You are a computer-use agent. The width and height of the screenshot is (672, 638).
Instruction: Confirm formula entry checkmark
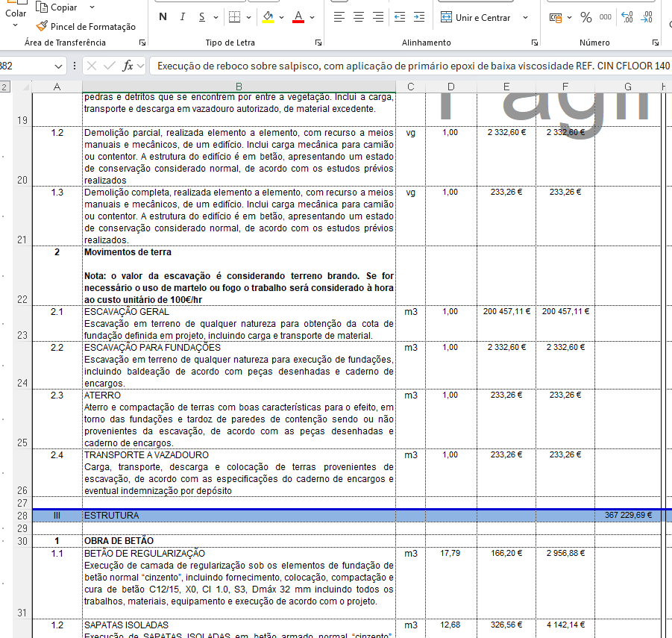click(x=110, y=66)
